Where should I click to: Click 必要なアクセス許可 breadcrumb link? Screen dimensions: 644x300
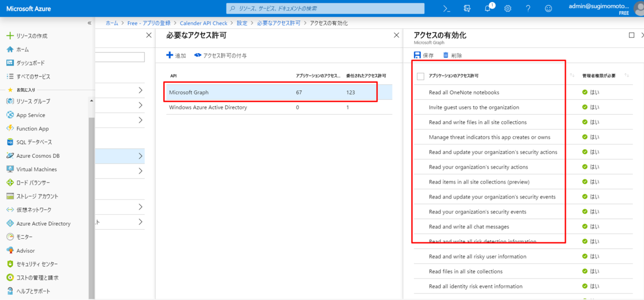[x=279, y=23]
